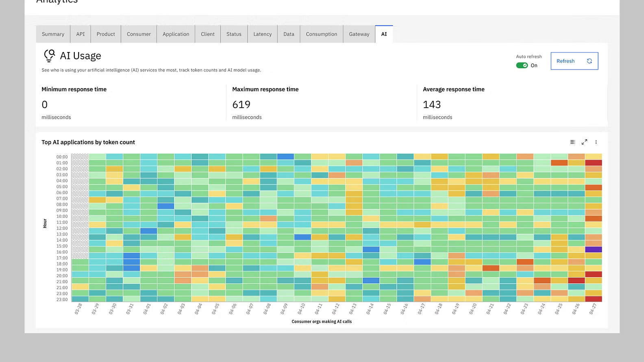Click the purple heatmap cell on 04-27
The width and height of the screenshot is (644, 362).
(x=593, y=249)
